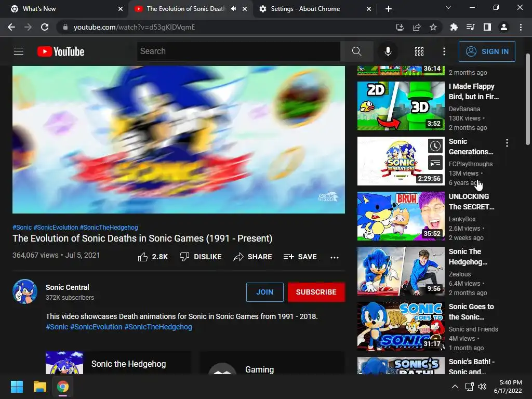The height and width of the screenshot is (399, 532).
Task: Open the tab search dropdown chevron
Action: click(448, 7)
